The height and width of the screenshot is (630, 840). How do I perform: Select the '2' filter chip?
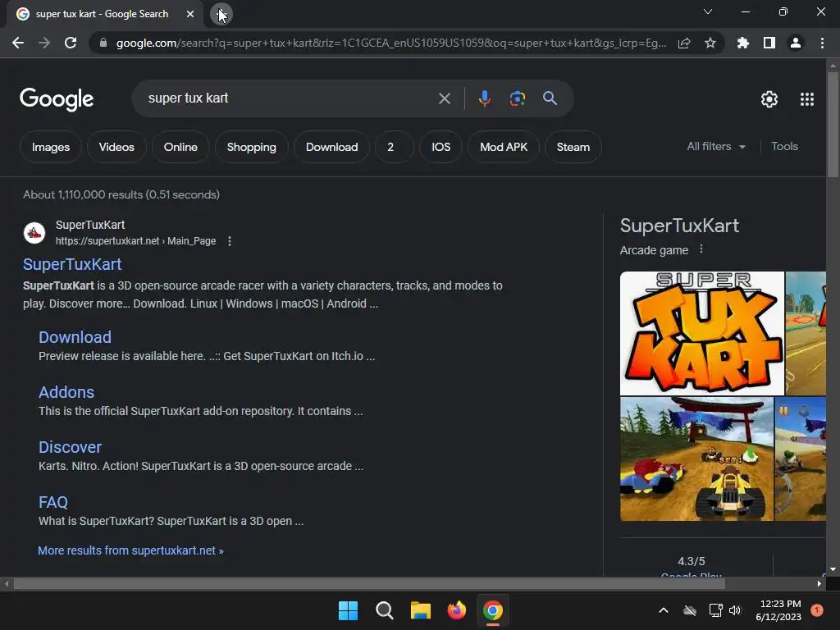coord(395,147)
